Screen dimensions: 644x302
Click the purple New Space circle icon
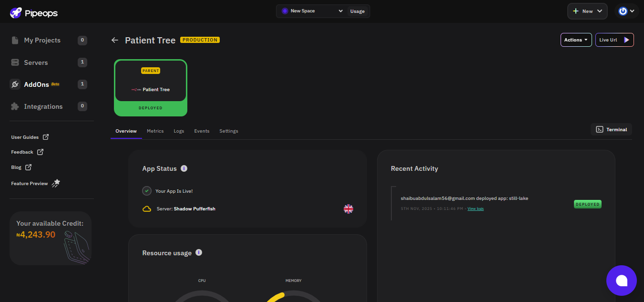(285, 11)
